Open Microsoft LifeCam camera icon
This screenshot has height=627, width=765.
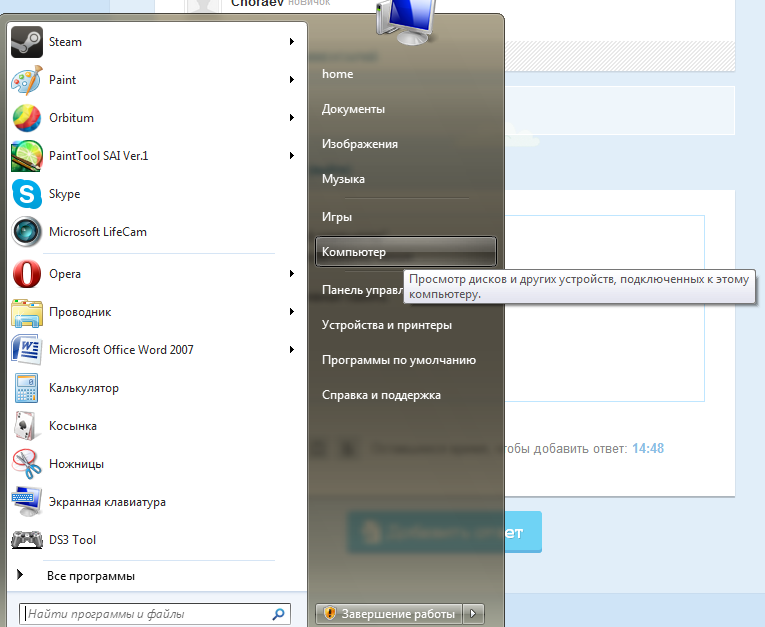27,232
